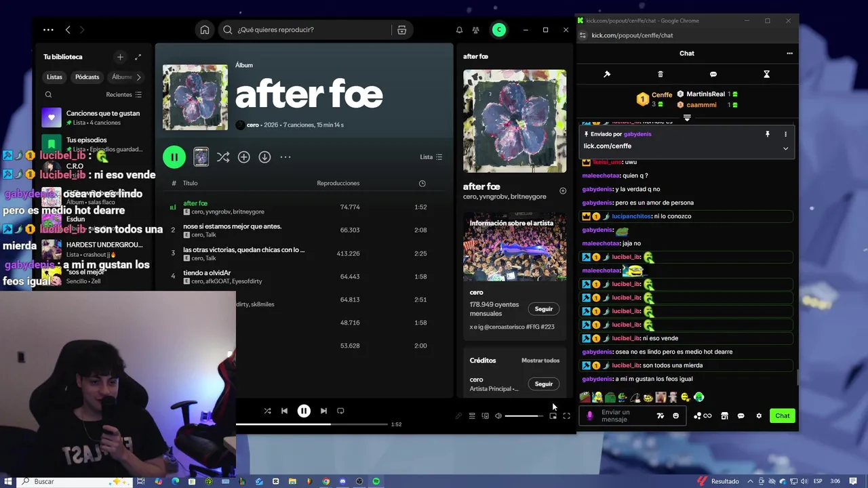Open Kick chat three-dot options menu
Viewport: 868px width, 488px height.
pyautogui.click(x=789, y=54)
